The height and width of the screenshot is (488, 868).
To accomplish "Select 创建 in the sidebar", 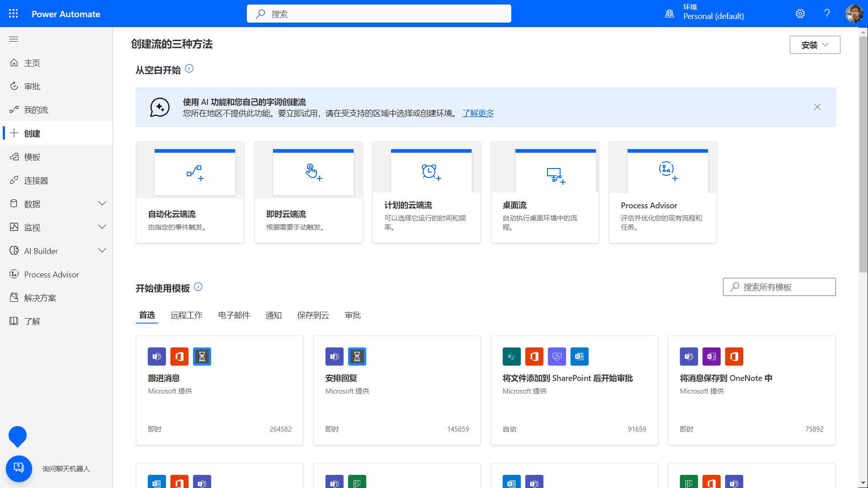I will [x=57, y=133].
